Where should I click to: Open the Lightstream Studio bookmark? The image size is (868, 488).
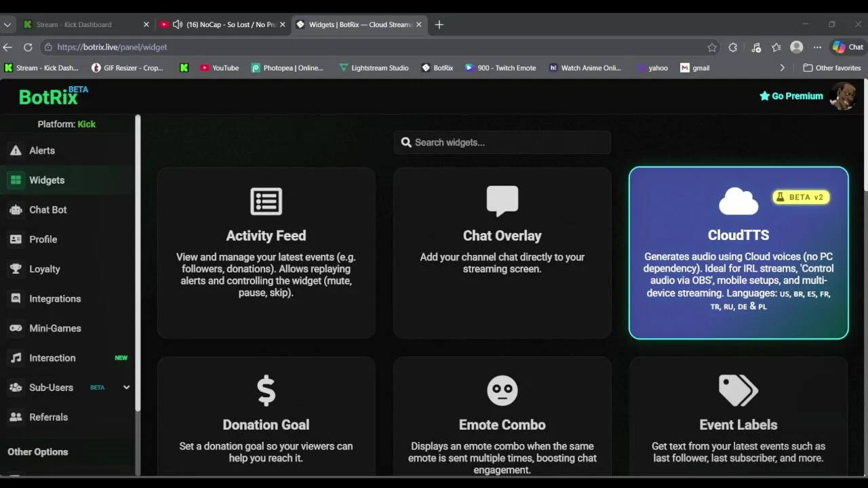tap(374, 68)
